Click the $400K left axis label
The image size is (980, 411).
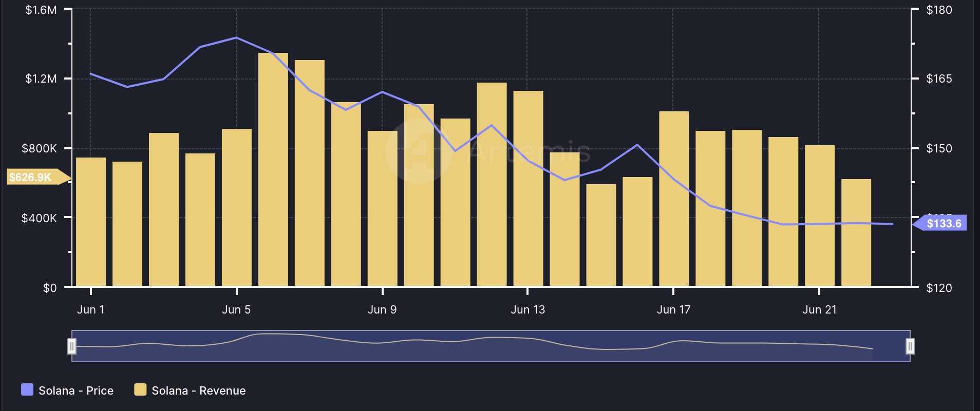point(39,218)
